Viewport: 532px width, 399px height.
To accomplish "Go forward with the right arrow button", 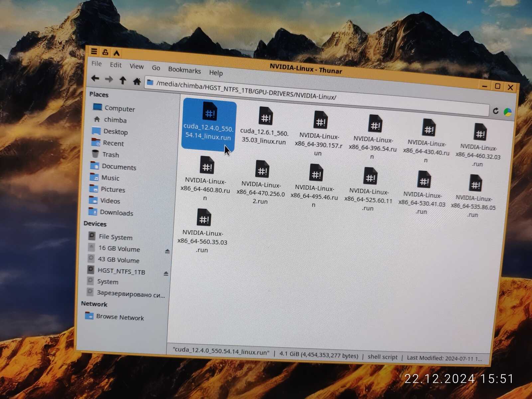I will pos(109,79).
